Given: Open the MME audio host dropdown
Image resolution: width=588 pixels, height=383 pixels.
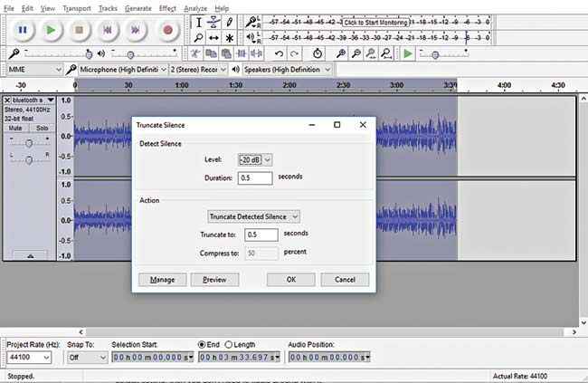Looking at the screenshot, I should click(34, 70).
